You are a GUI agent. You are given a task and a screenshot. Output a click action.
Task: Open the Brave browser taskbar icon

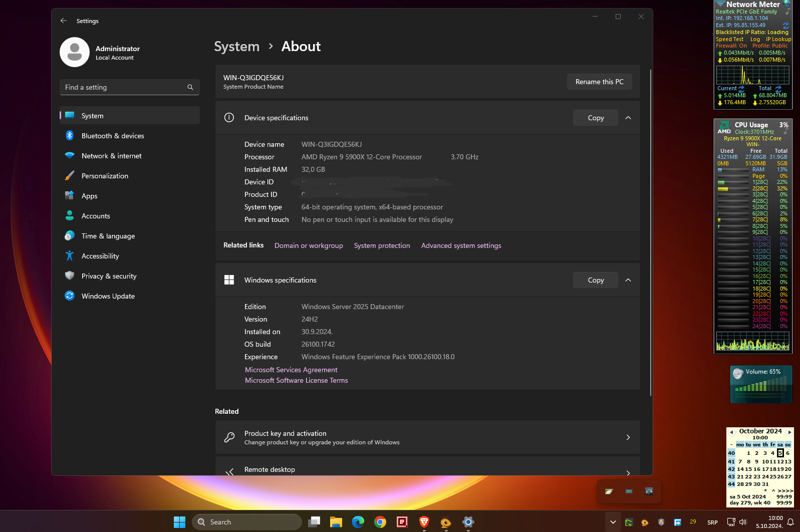point(424,522)
